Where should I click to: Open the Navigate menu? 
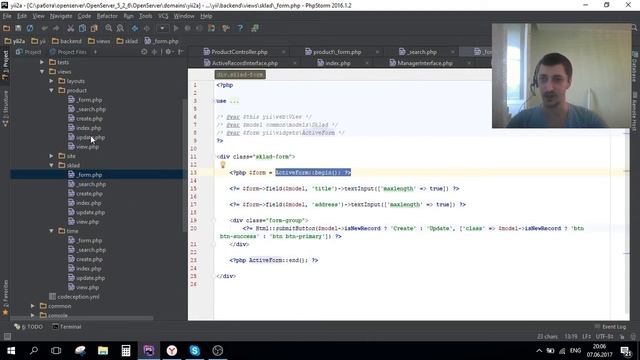(61, 16)
